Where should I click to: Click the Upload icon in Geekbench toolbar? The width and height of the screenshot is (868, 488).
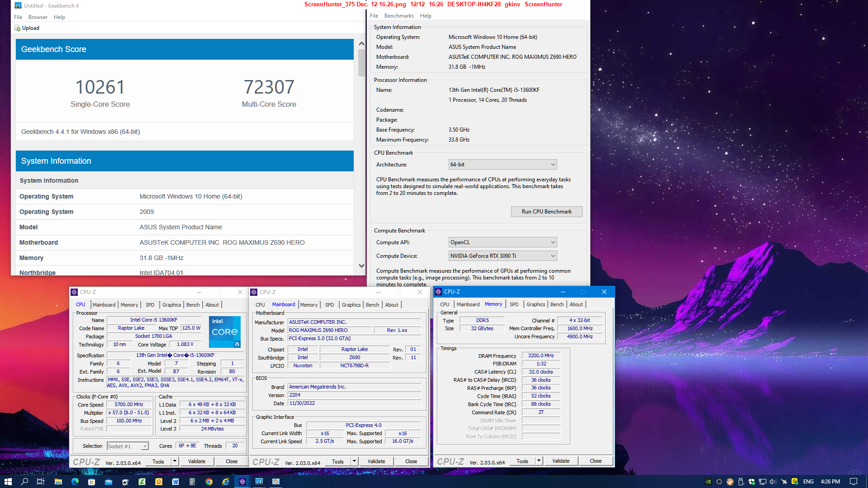pyautogui.click(x=17, y=28)
